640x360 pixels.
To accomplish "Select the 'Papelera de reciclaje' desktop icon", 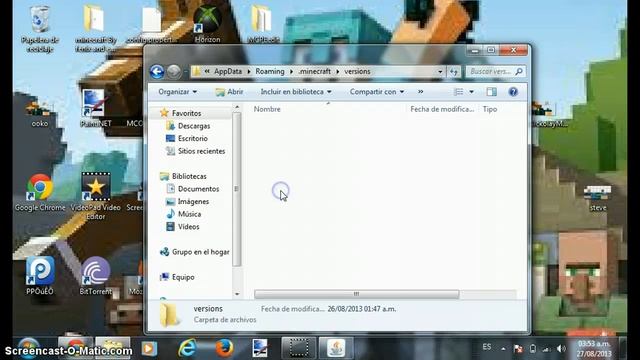I will tap(40, 29).
